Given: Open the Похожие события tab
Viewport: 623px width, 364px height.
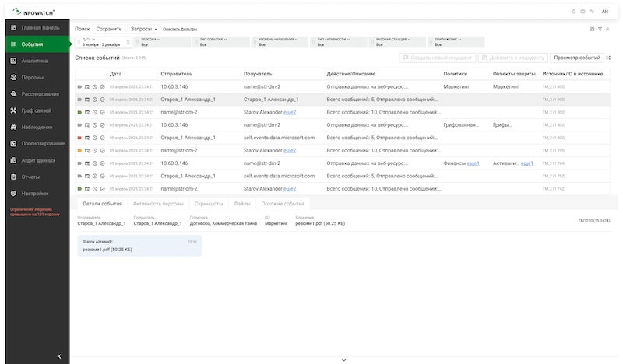Looking at the screenshot, I should coord(283,204).
